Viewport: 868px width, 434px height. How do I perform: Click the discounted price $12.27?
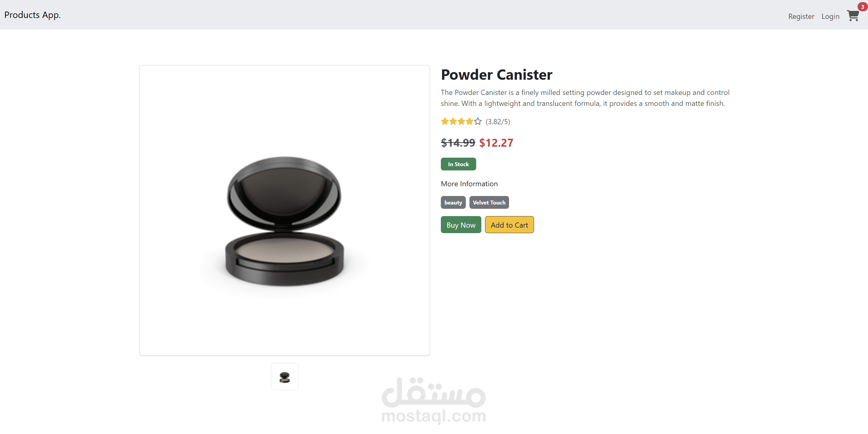click(x=496, y=143)
